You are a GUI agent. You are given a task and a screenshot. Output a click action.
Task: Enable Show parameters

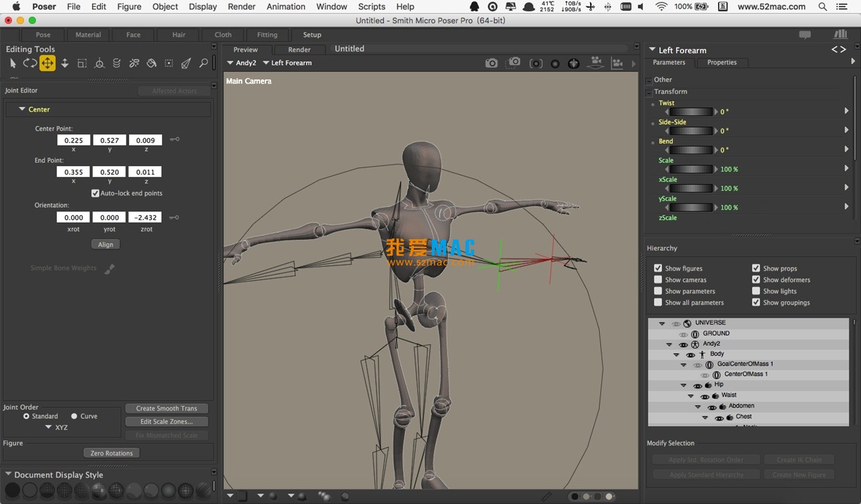tap(658, 291)
